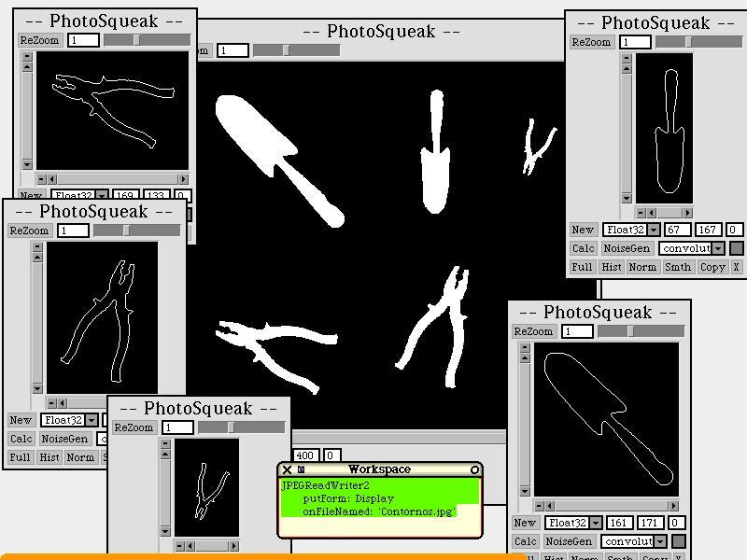
Task: Click New in the narrow trowel outline window
Action: coord(583,230)
